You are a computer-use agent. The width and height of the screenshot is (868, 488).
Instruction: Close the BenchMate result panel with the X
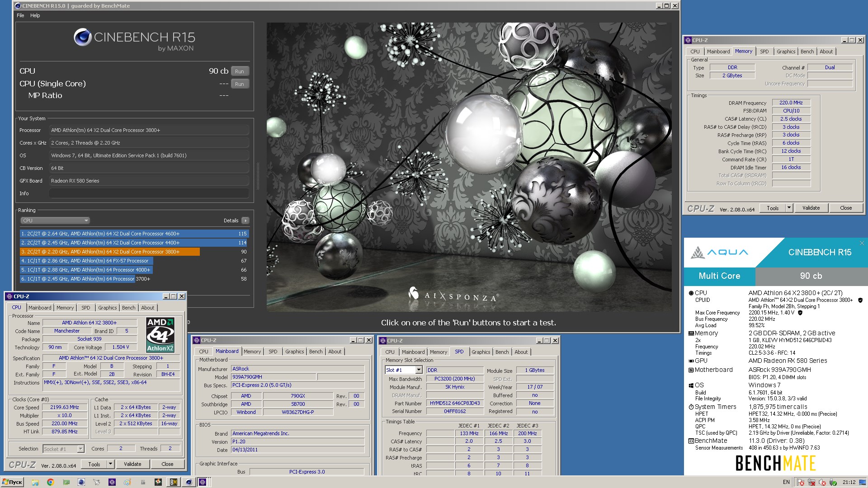862,243
